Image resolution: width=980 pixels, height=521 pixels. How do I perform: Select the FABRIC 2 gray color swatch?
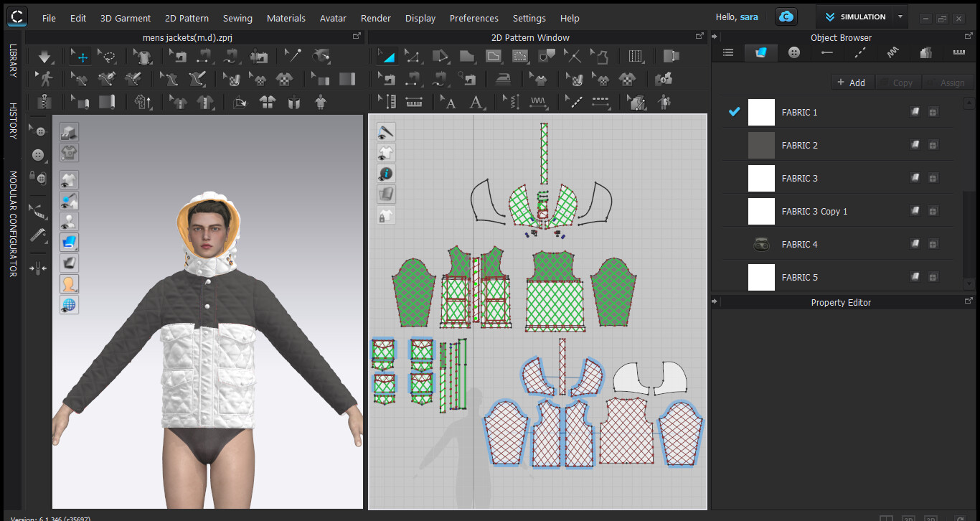(761, 145)
